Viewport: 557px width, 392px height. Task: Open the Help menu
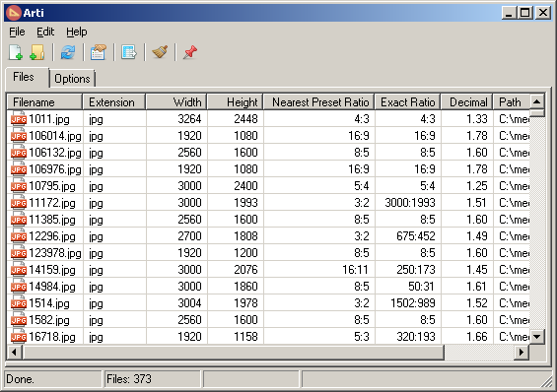tap(76, 32)
